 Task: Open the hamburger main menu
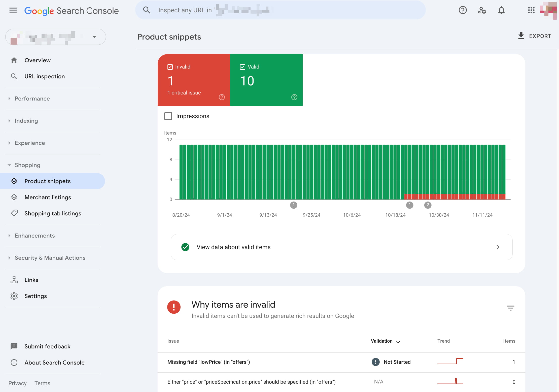(x=13, y=10)
